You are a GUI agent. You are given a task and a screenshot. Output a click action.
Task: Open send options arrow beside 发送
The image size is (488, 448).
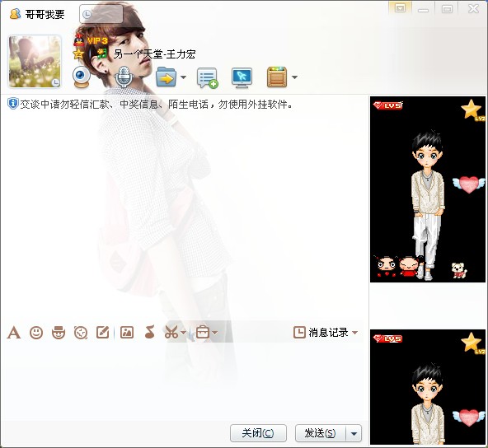(x=354, y=433)
